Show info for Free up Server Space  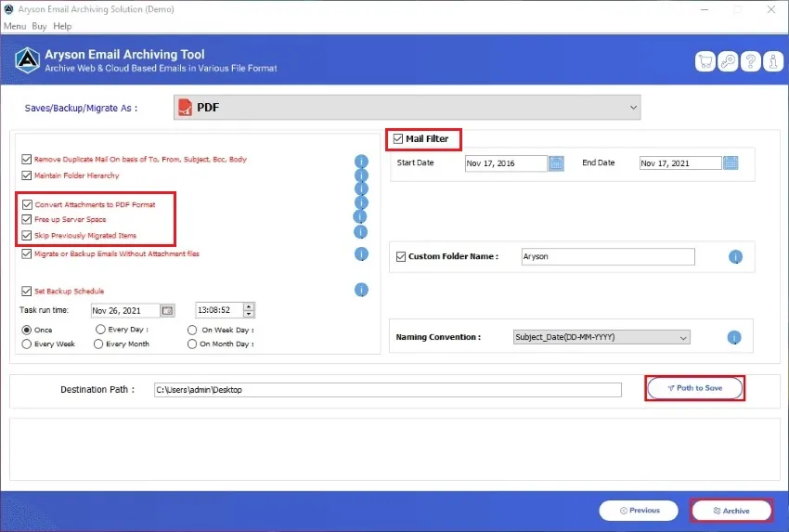click(360, 216)
